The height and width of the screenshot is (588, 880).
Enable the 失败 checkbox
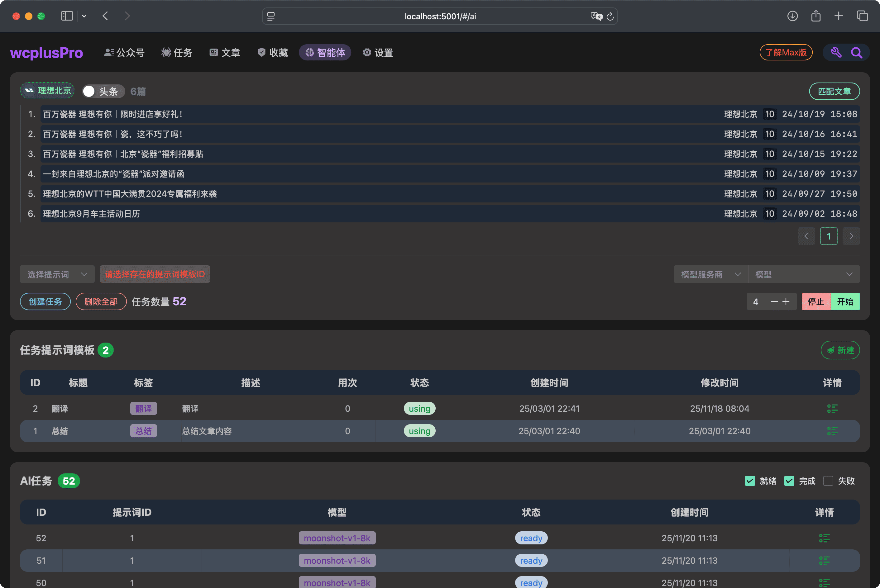[x=828, y=480]
